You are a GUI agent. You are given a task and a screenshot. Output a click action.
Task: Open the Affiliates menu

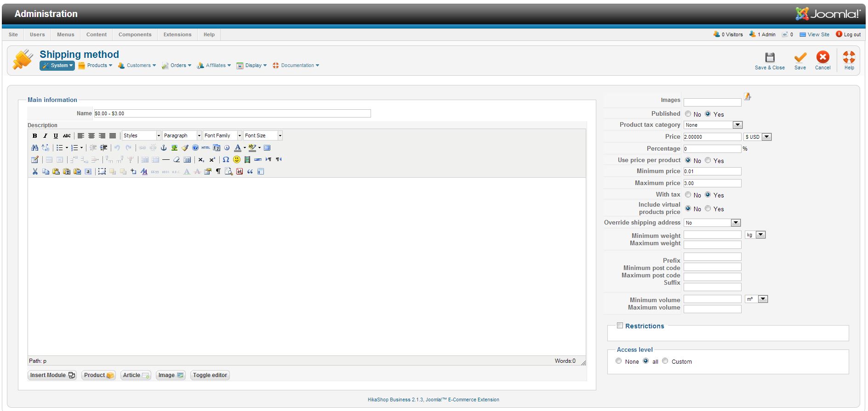pos(214,65)
